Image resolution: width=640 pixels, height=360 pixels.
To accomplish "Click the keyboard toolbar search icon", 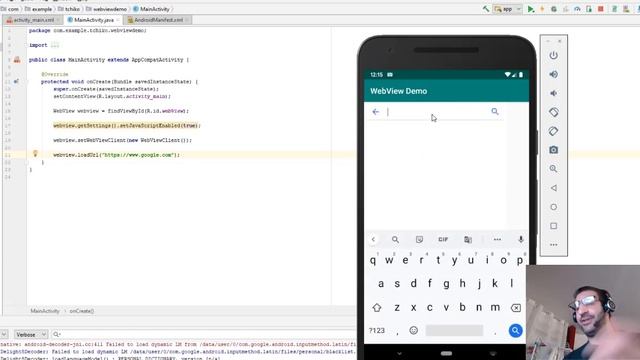I will pos(395,240).
